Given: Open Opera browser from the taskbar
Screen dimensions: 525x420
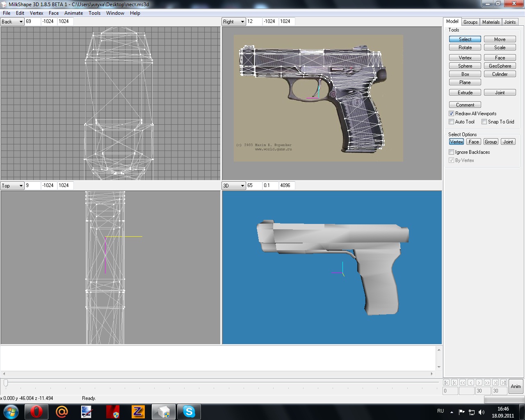Looking at the screenshot, I should pyautogui.click(x=36, y=411).
